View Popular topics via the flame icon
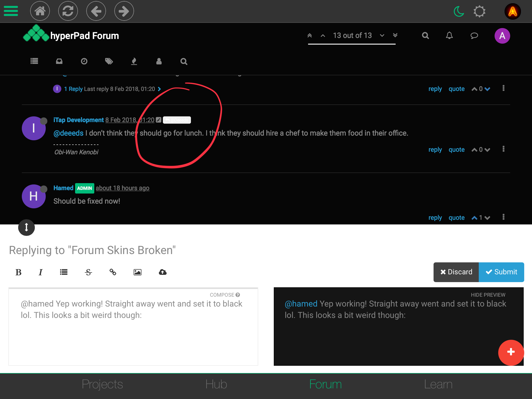This screenshot has height=399, width=532. point(134,61)
